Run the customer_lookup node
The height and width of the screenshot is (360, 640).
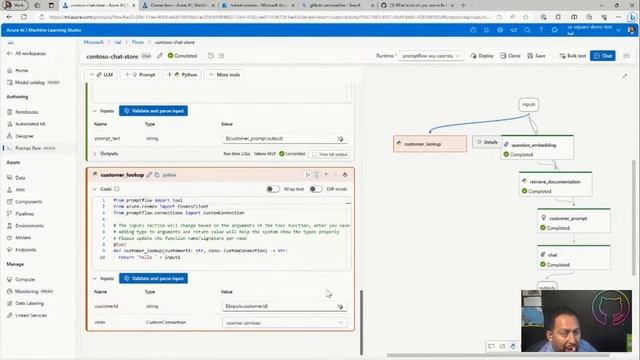pos(307,175)
